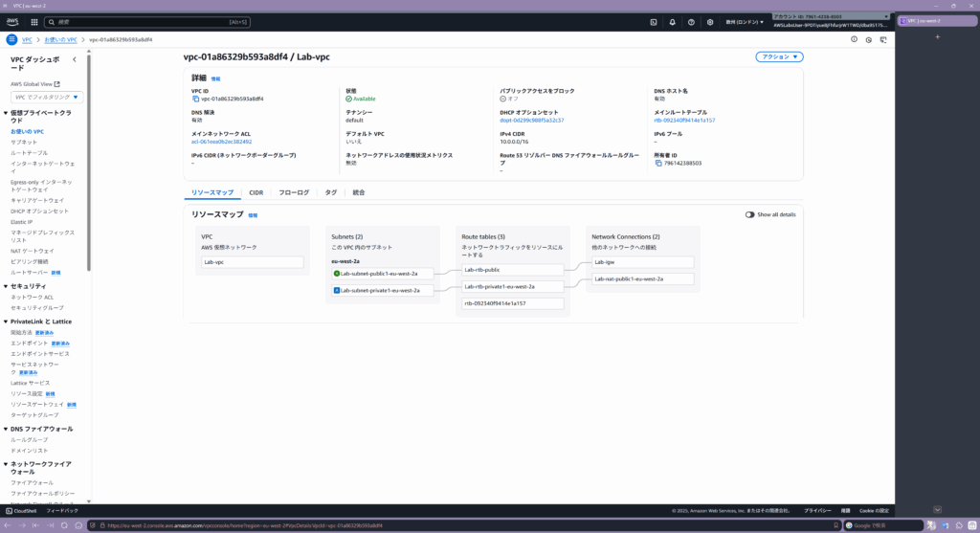Switch to the フローログ tab
The height and width of the screenshot is (533, 980).
[294, 192]
